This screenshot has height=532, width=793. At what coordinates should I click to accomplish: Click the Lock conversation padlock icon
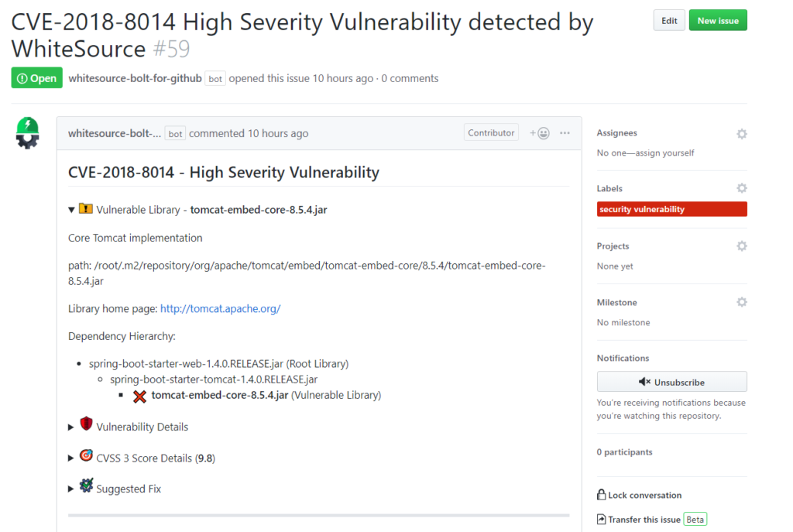(x=600, y=495)
